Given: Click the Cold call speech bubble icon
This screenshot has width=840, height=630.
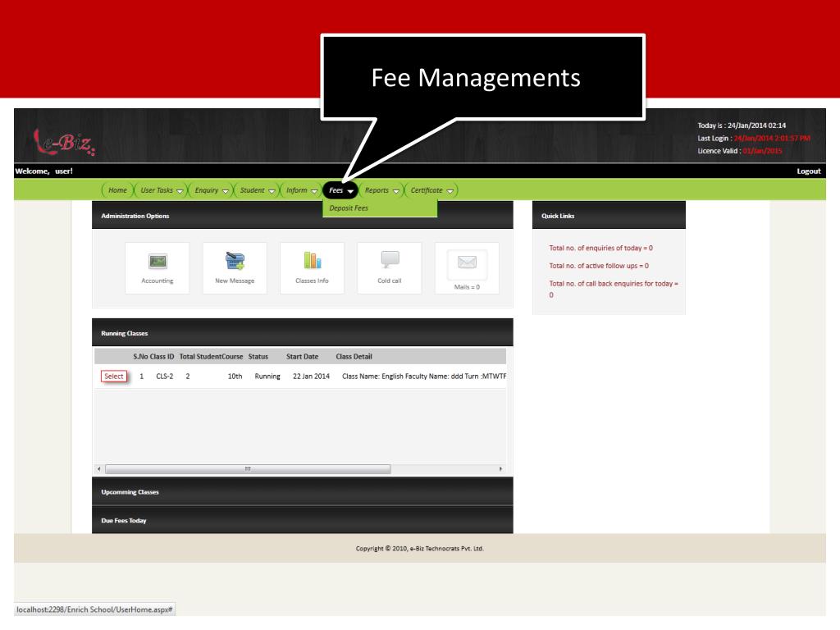Looking at the screenshot, I should [390, 259].
